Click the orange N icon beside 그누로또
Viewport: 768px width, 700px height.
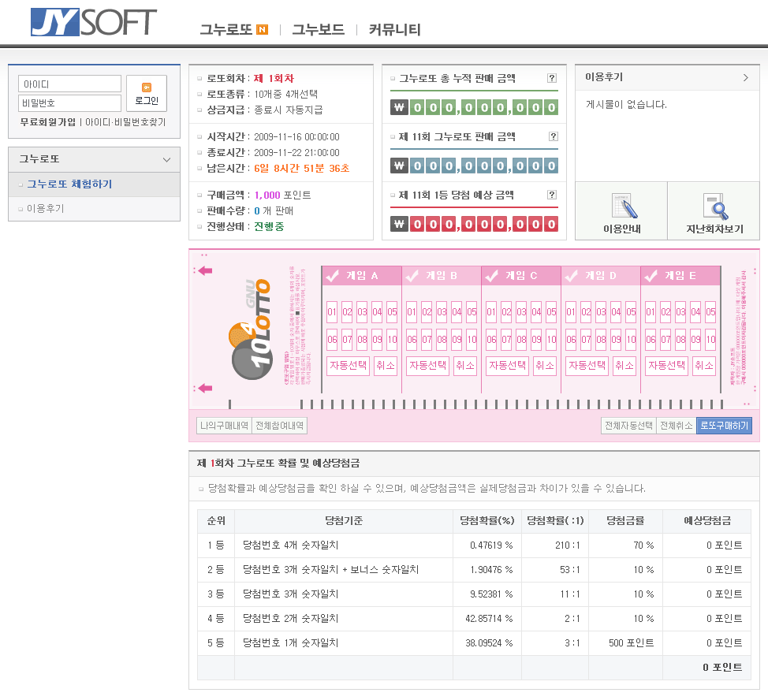tap(263, 30)
